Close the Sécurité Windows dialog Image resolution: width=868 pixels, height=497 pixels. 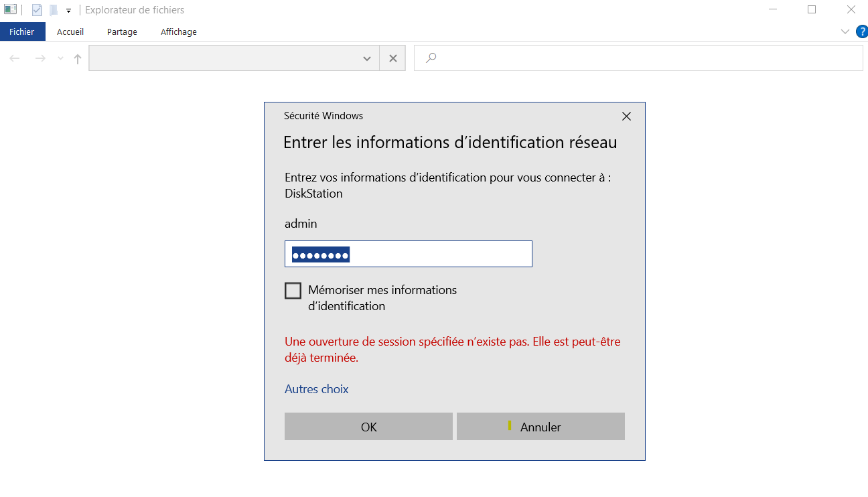pyautogui.click(x=626, y=116)
